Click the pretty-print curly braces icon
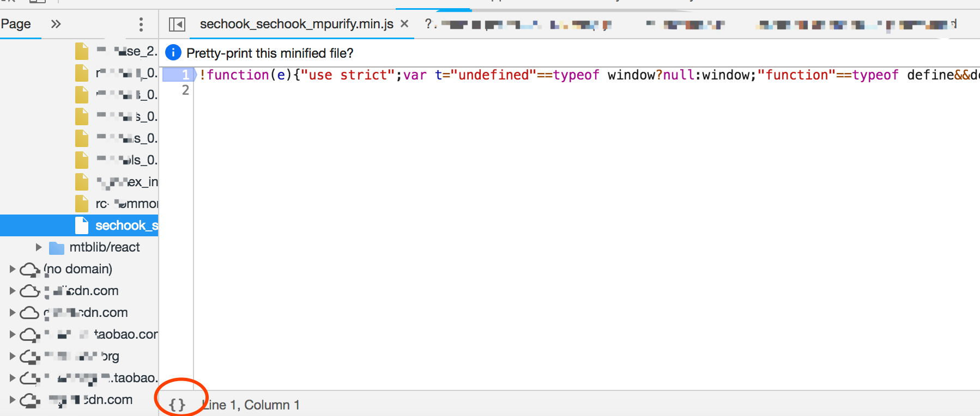 coord(177,405)
